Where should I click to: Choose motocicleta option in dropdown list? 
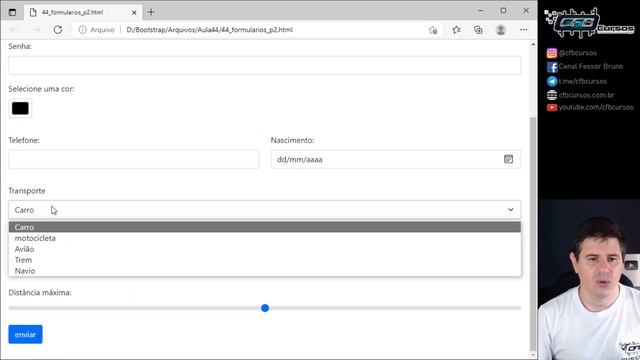click(x=264, y=238)
